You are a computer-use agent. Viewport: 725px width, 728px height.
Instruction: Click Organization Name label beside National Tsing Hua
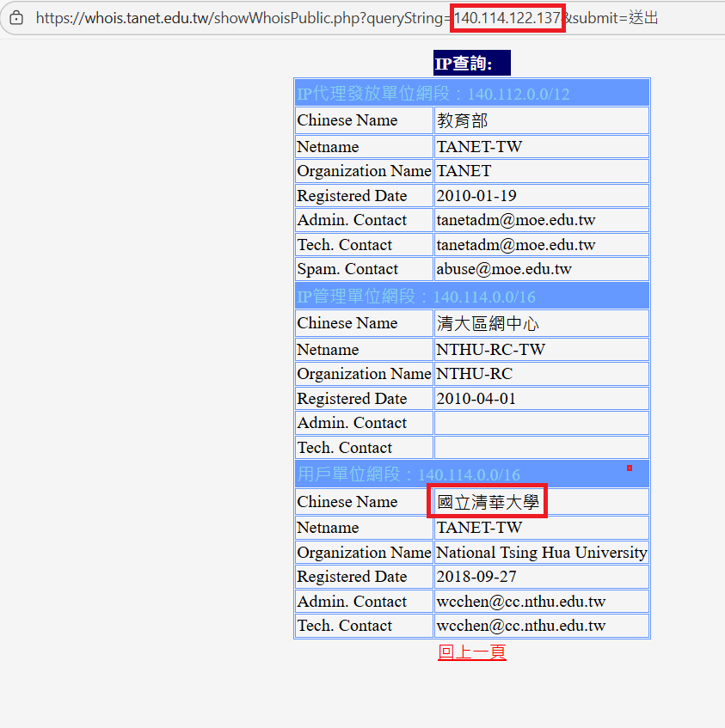[364, 553]
